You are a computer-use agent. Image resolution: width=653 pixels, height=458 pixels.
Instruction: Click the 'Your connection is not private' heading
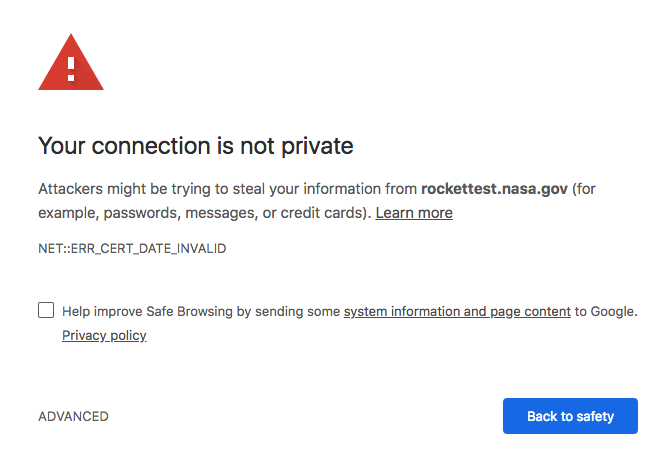pos(196,146)
